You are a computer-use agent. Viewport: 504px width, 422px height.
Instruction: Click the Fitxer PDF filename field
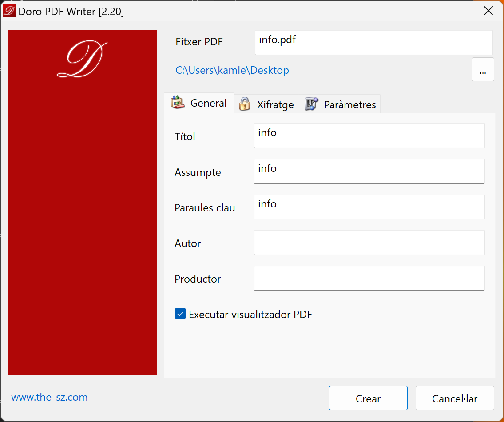373,43
